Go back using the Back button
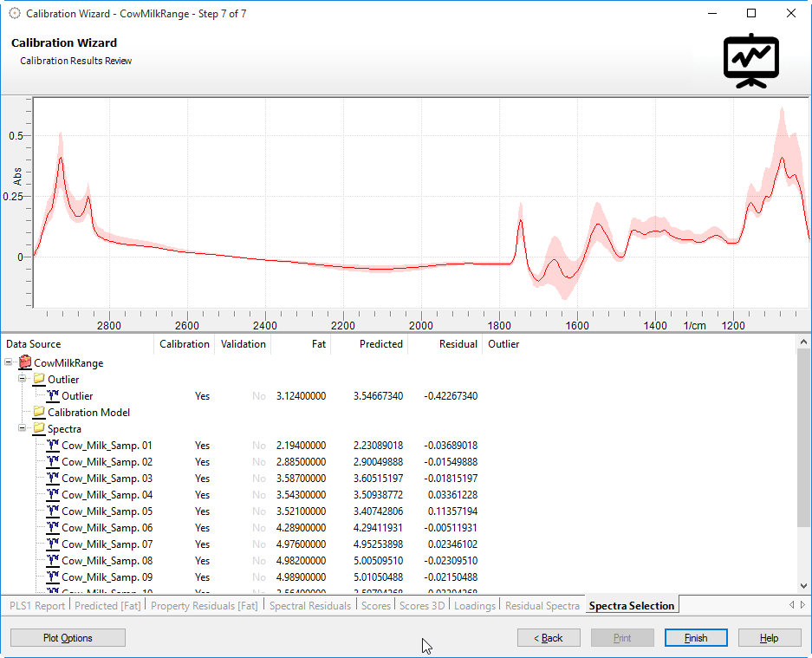 549,638
